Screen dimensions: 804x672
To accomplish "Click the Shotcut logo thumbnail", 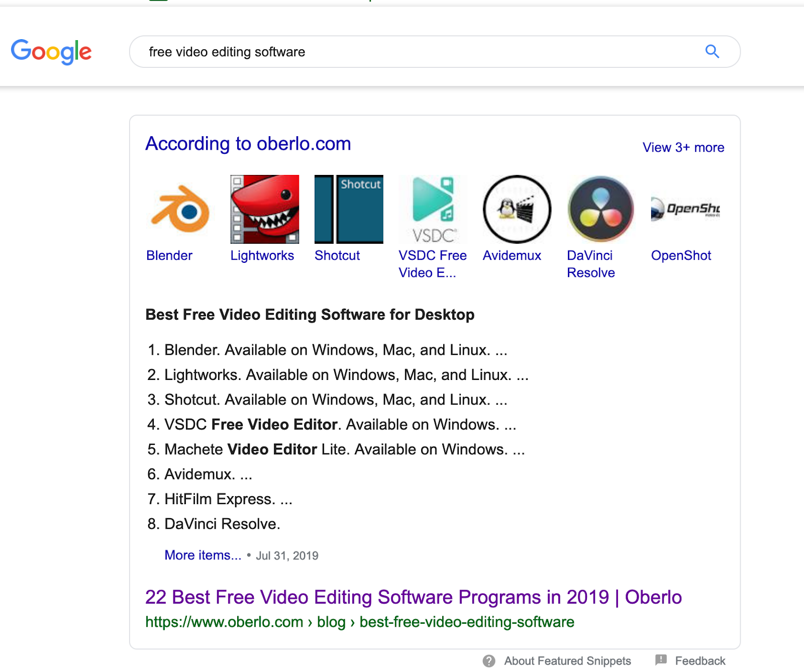I will pos(349,209).
